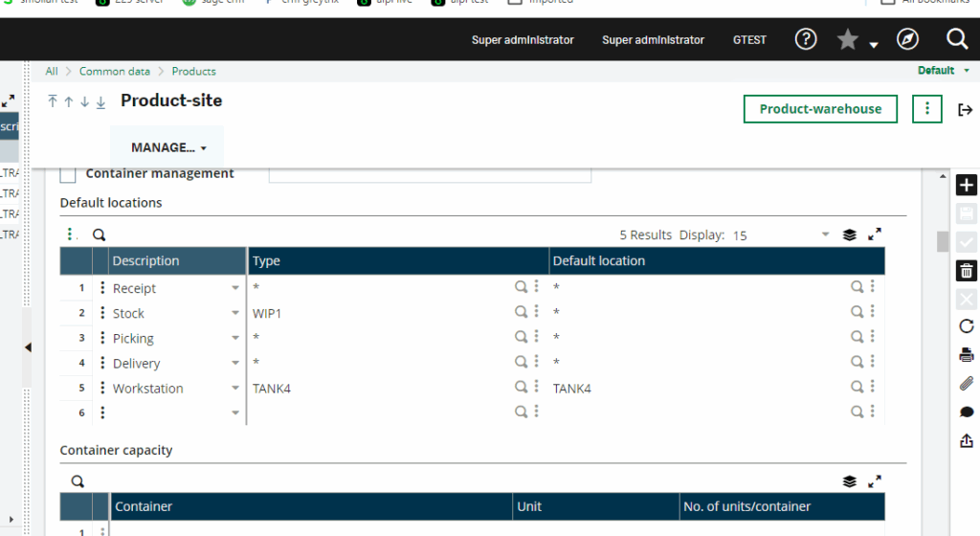The image size is (980, 536).
Task: Open the help question mark icon
Action: [806, 39]
